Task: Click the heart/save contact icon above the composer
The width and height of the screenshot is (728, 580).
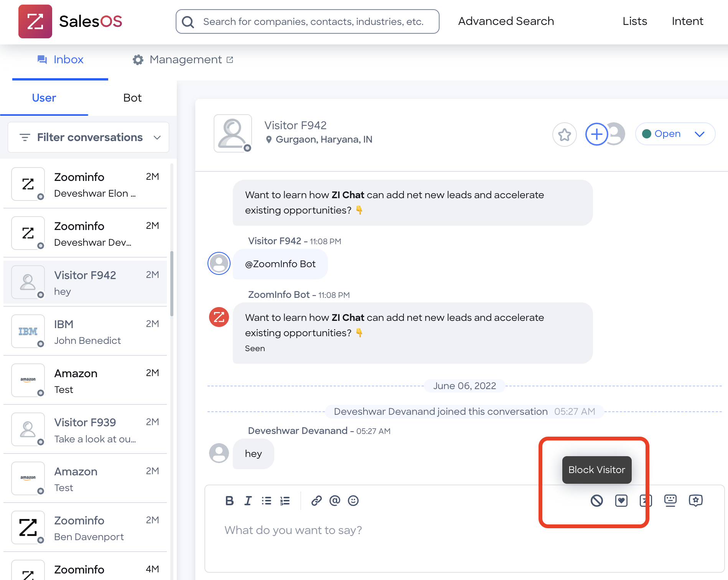Action: [621, 501]
